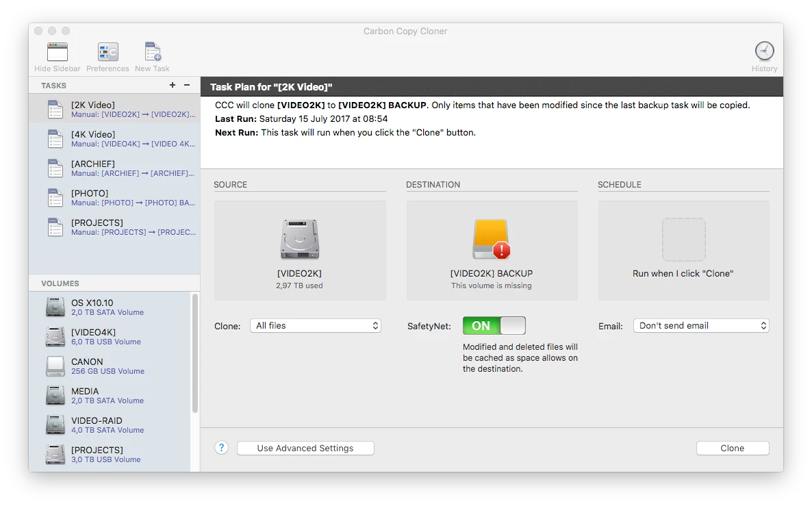Click the [PROJECTS] USB volume drive icon
Screen dimensions: 812x506
[55, 455]
